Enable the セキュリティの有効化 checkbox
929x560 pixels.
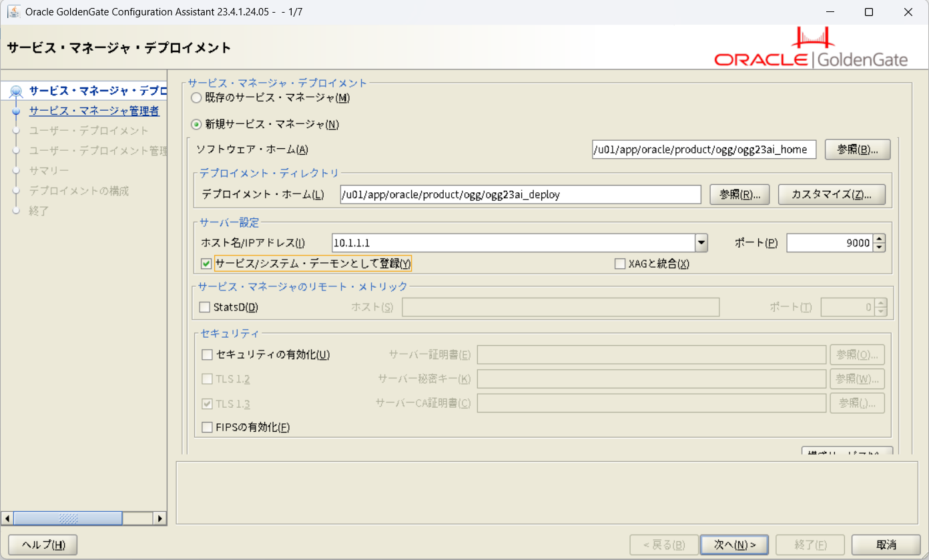pyautogui.click(x=206, y=354)
